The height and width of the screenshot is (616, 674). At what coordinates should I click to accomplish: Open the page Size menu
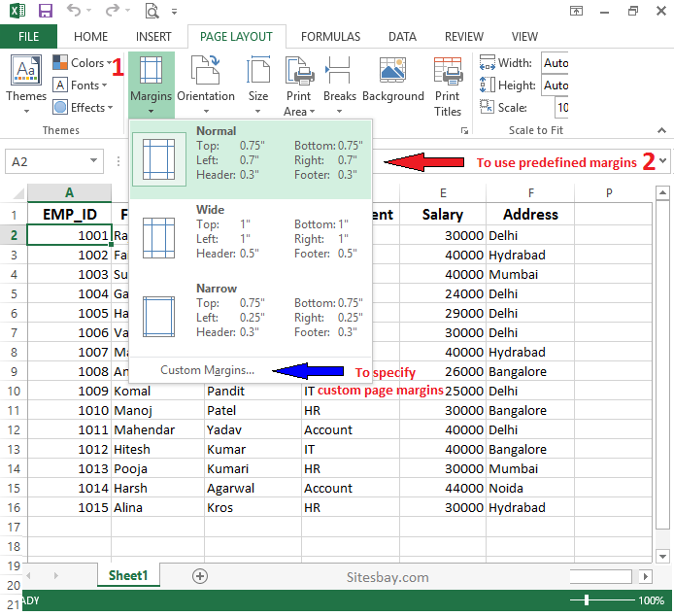tap(258, 85)
